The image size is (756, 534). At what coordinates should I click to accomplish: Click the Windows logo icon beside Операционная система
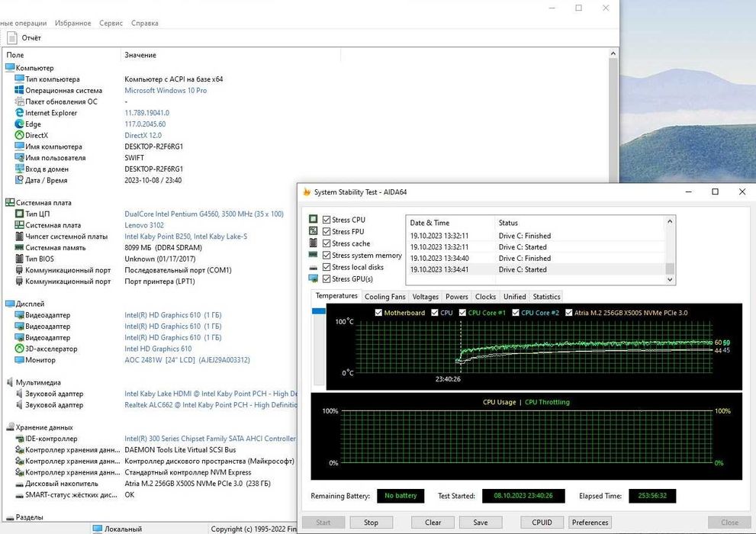pyautogui.click(x=19, y=90)
